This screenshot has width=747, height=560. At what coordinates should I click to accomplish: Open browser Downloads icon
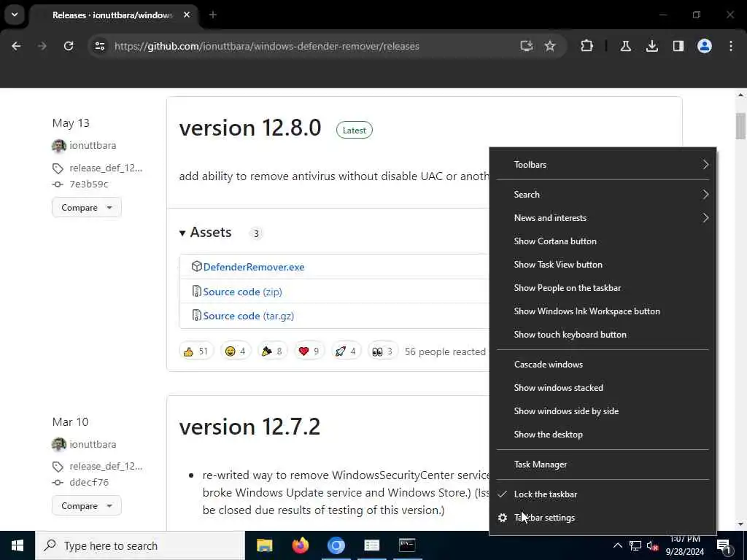click(x=651, y=46)
